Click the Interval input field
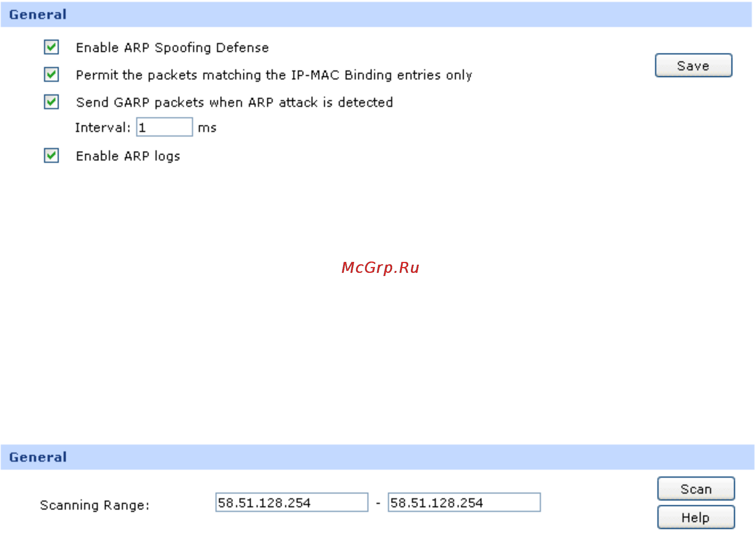756x534 pixels. pos(164,127)
